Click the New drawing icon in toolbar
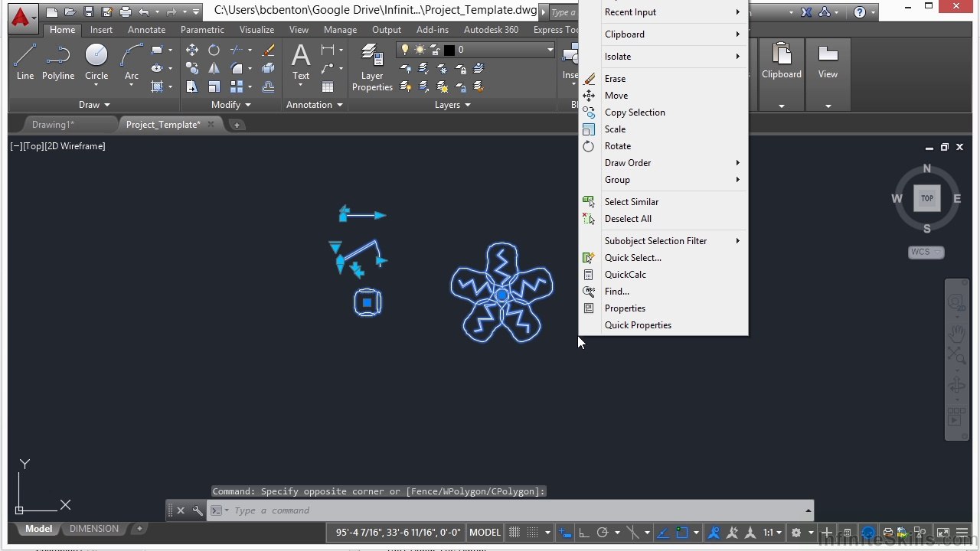The width and height of the screenshot is (980, 551). [52, 12]
